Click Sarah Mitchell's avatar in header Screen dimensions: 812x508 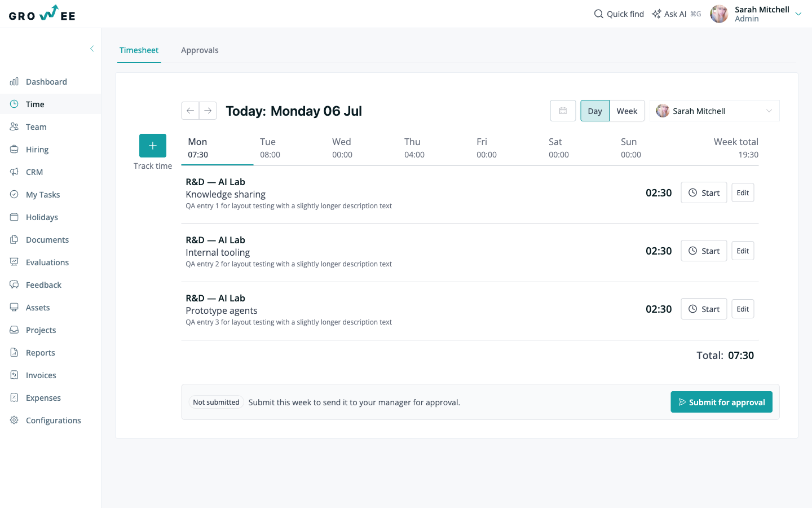pos(719,14)
